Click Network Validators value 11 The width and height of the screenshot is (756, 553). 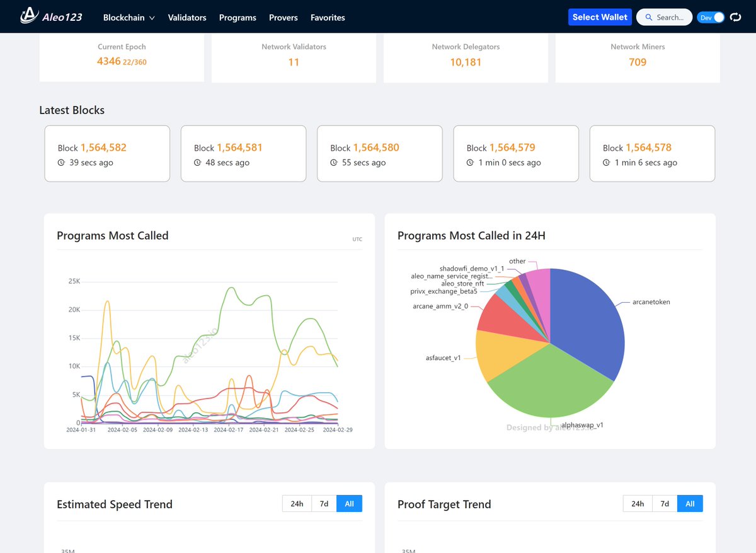294,62
